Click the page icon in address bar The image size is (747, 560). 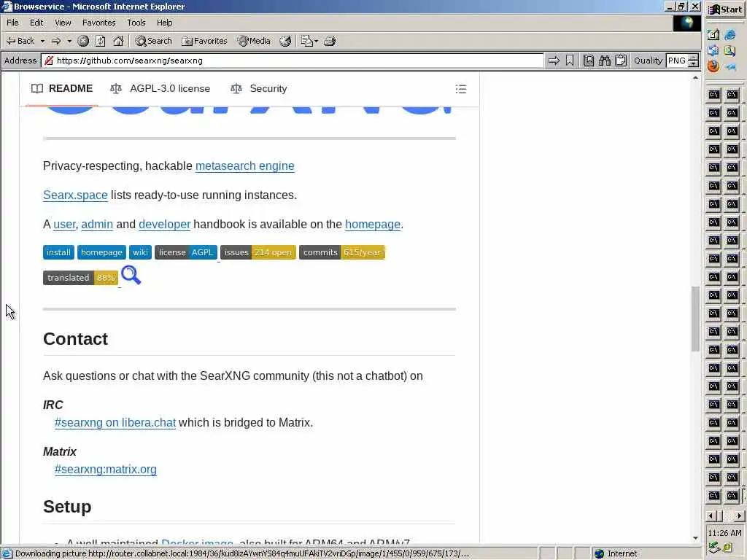49,61
